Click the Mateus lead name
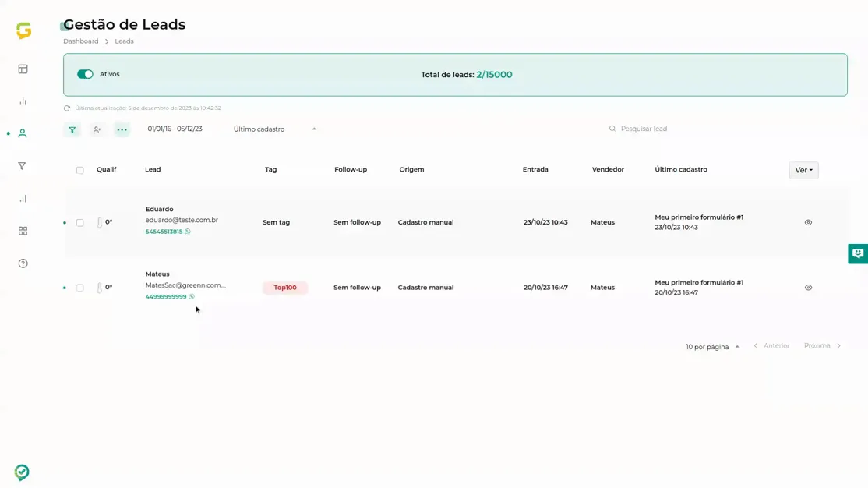The image size is (868, 488). (x=157, y=274)
